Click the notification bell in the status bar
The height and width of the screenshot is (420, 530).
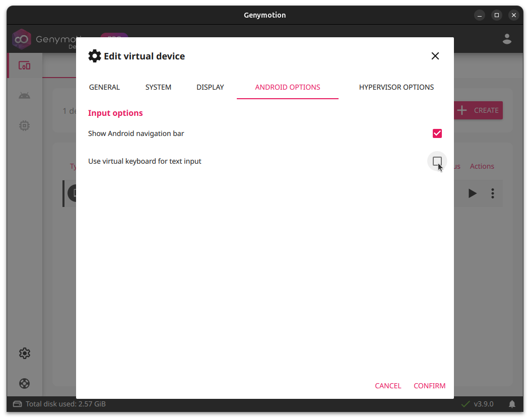tap(512, 403)
